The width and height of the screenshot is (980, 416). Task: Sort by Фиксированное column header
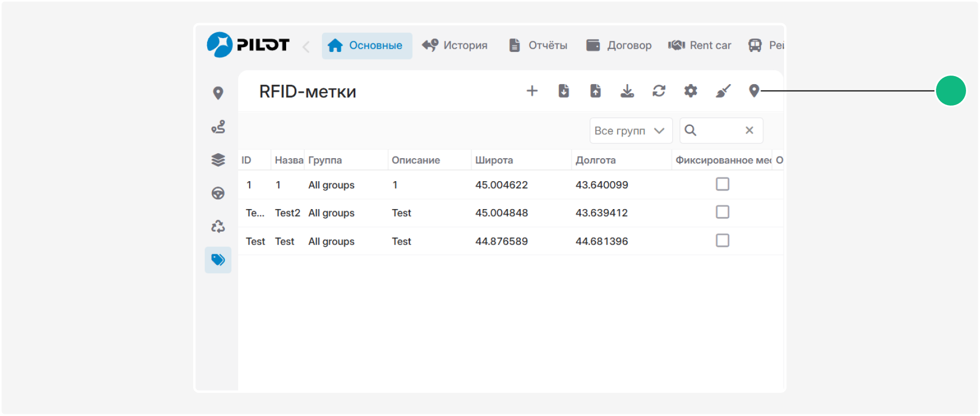(x=722, y=160)
